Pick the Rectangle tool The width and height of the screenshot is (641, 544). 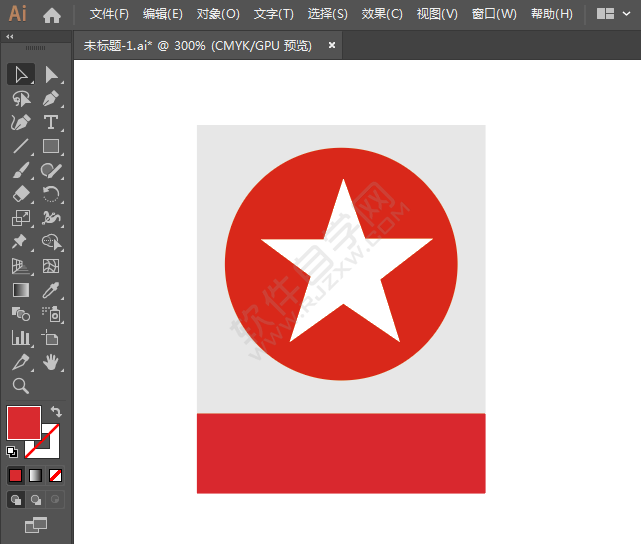point(51,146)
